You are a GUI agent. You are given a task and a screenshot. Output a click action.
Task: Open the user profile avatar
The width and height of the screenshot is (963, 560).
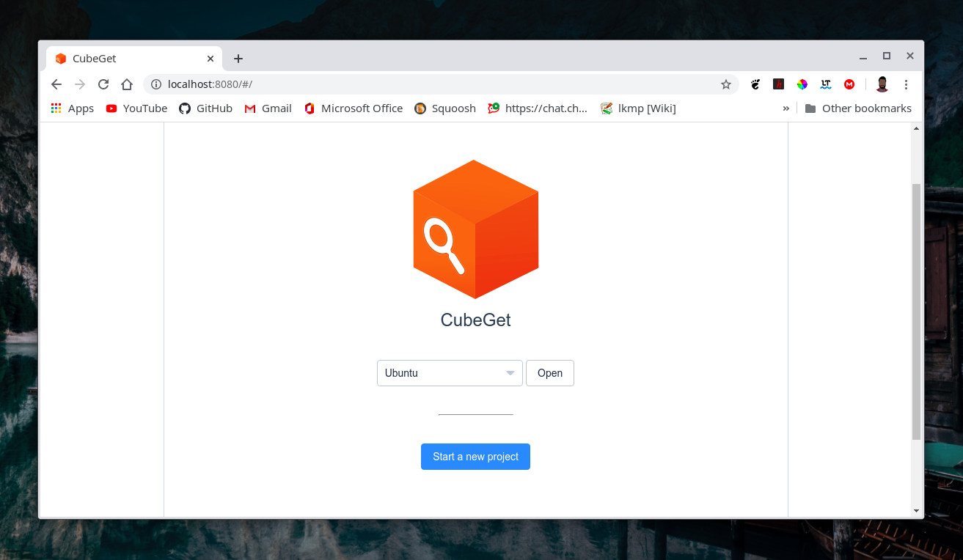[x=882, y=84]
